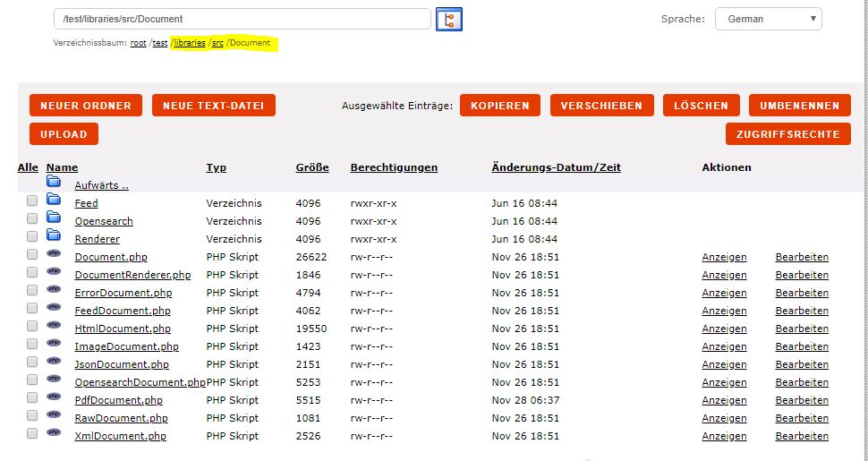Navigate to libraries in the Verzeichnisbaum breadcrumb
Screen dimensions: 868x461
click(190, 43)
